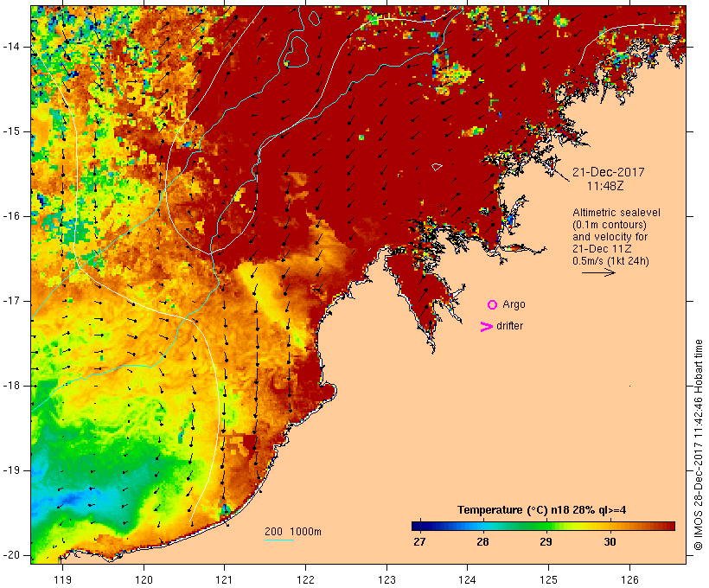Click the '-14' latitude axis label
709x588 pixels.
[x=11, y=47]
